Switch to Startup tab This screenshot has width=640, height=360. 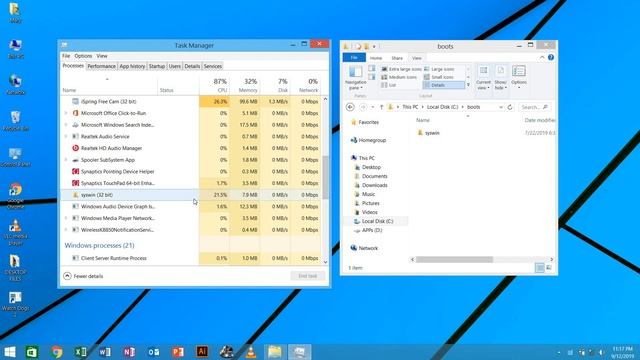[x=157, y=66]
